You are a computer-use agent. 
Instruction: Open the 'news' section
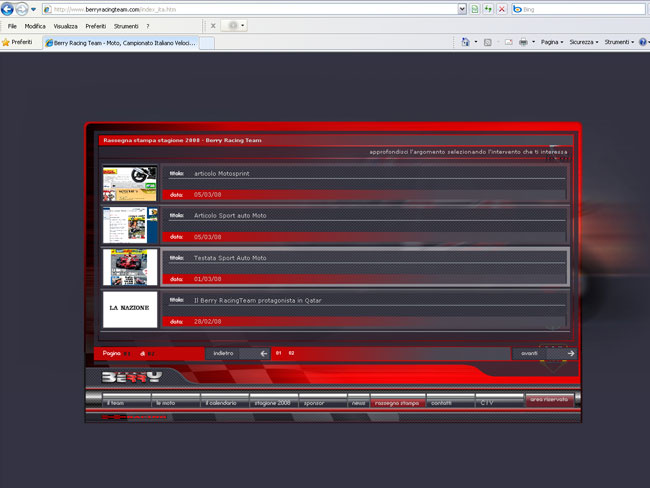point(358,401)
